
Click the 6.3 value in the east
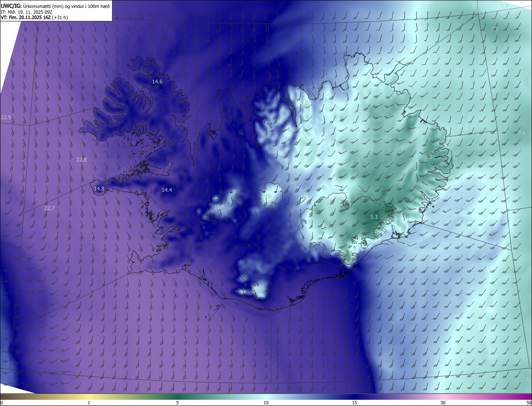[428, 157]
